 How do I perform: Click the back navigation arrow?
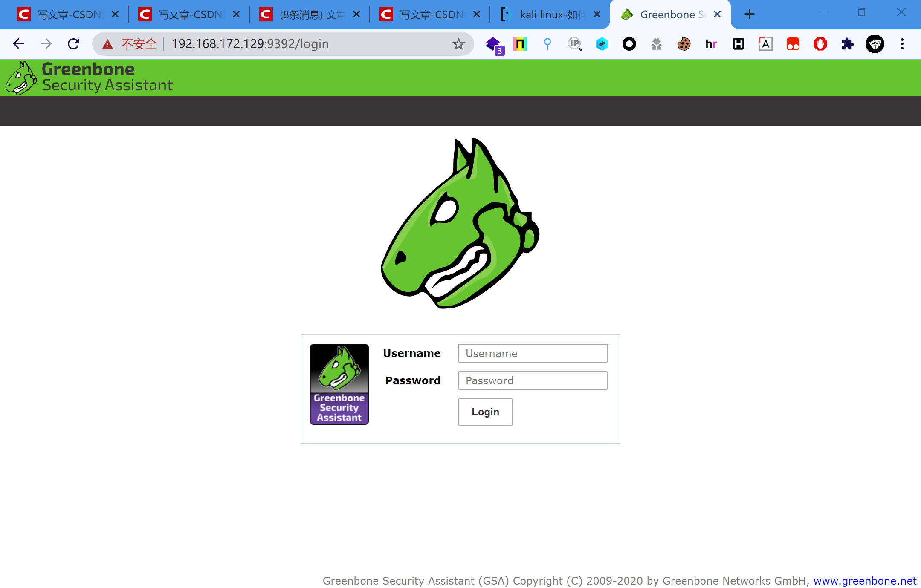pyautogui.click(x=18, y=43)
